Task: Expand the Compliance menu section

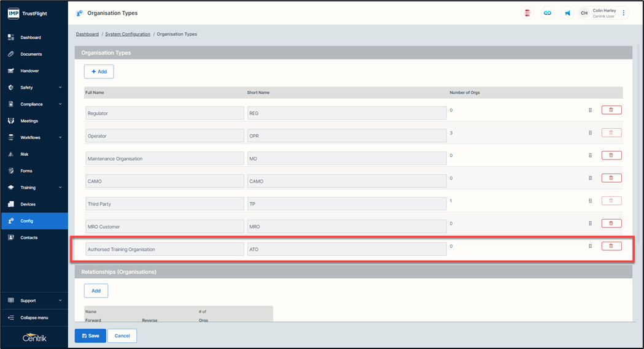Action: [34, 104]
